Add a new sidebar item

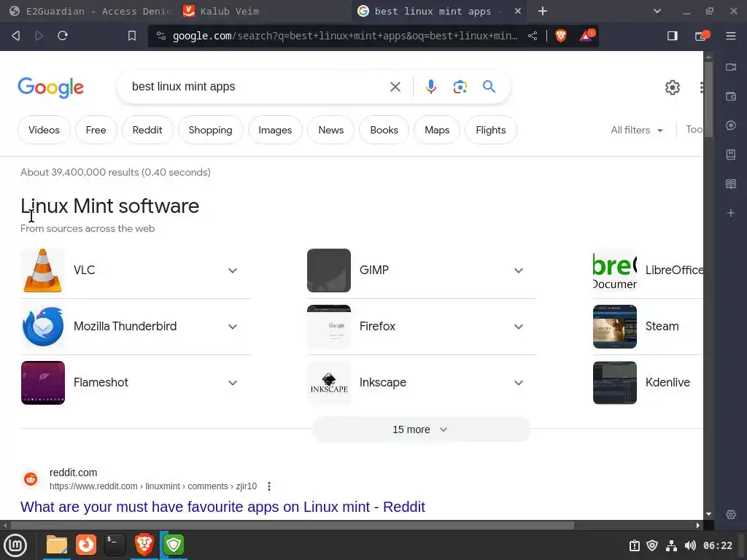click(x=731, y=213)
